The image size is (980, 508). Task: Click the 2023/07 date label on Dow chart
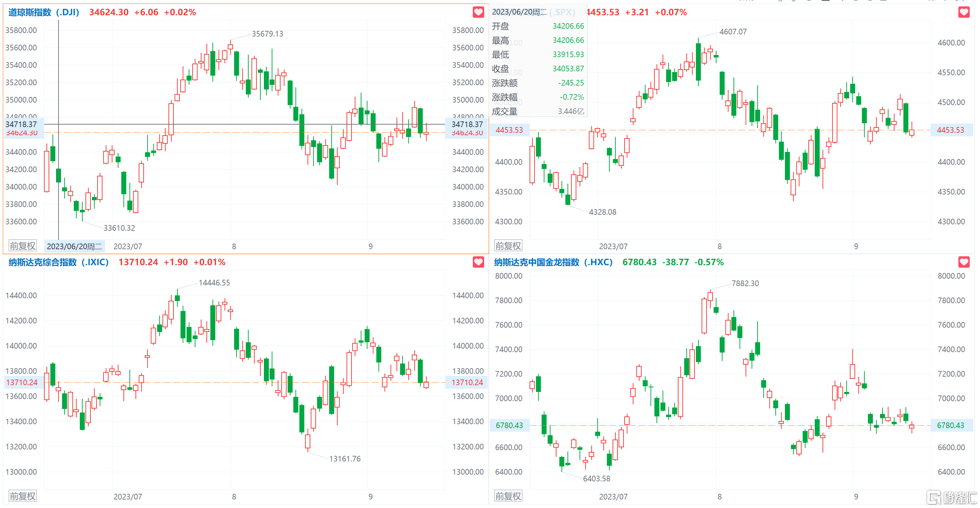(x=128, y=246)
